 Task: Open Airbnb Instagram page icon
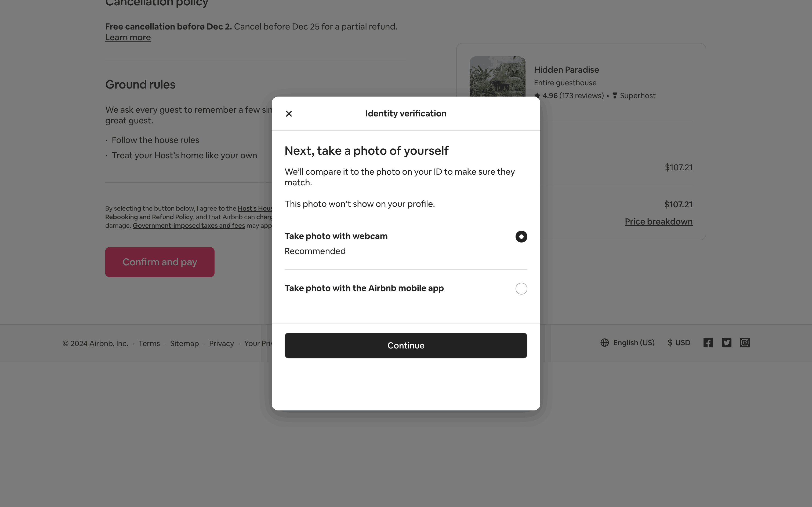pyautogui.click(x=745, y=343)
